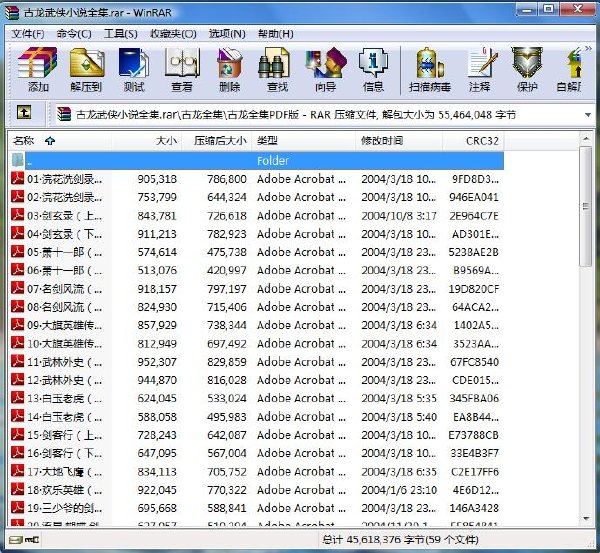The image size is (600, 553).
Task: Open the 帮助(H) menu
Action: tap(276, 34)
